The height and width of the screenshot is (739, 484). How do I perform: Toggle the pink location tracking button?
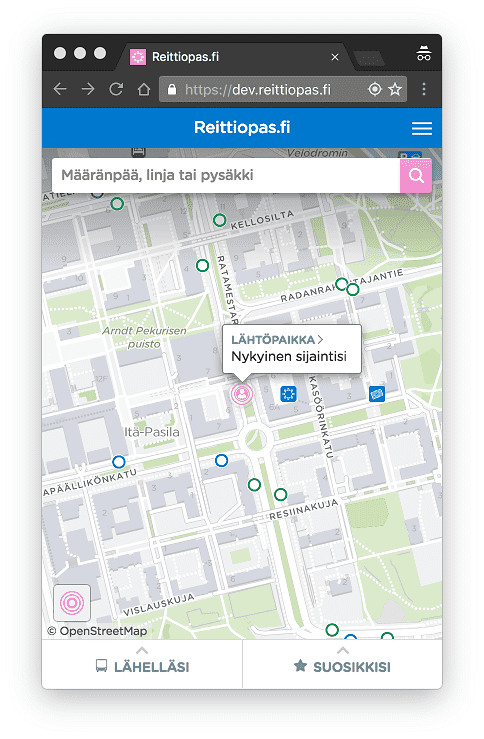(x=72, y=602)
